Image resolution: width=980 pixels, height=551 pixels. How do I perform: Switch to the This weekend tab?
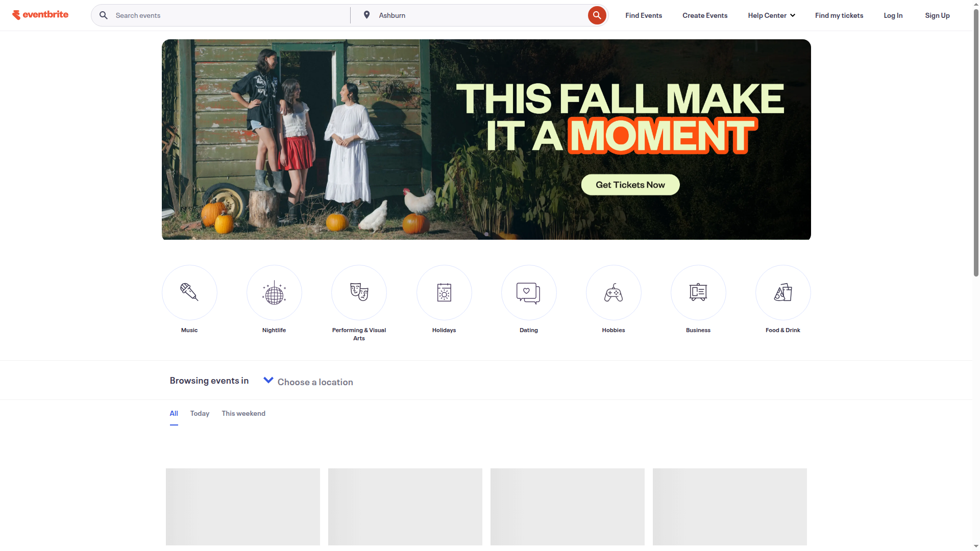click(243, 413)
